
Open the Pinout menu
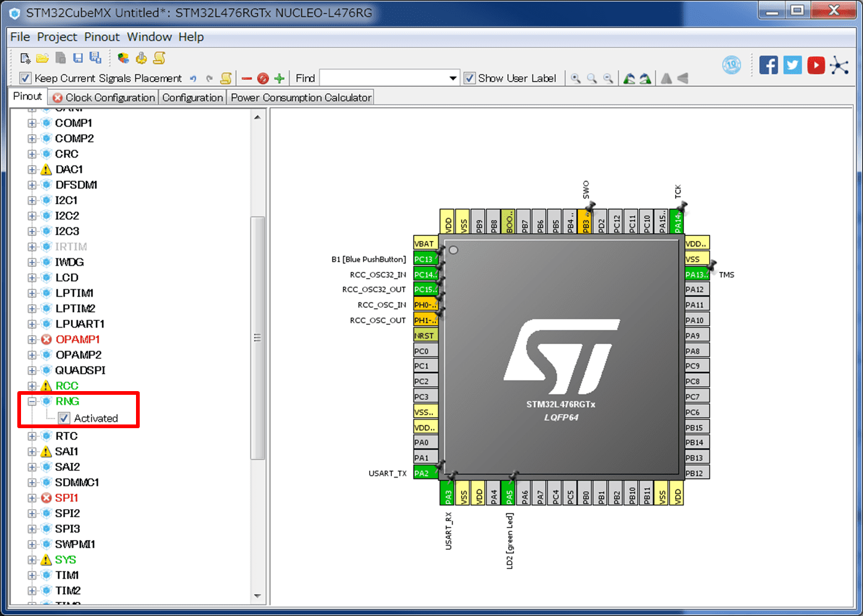[x=101, y=37]
